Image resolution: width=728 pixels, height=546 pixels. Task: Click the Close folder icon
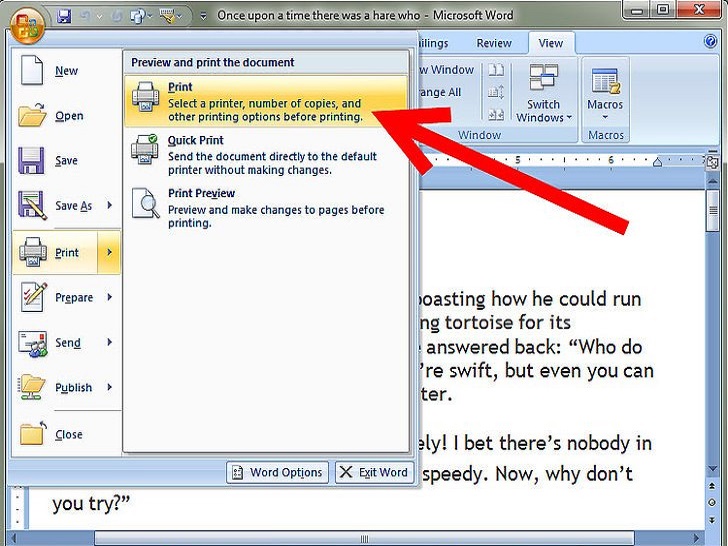(x=32, y=434)
